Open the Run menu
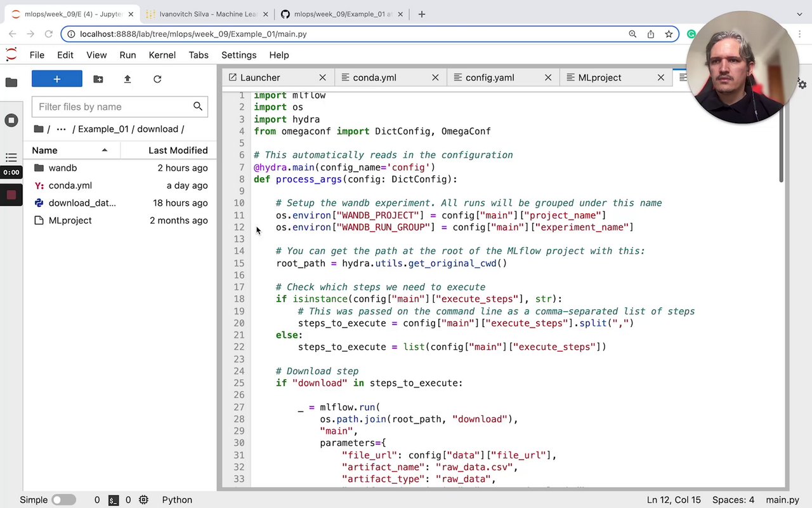 coord(128,55)
